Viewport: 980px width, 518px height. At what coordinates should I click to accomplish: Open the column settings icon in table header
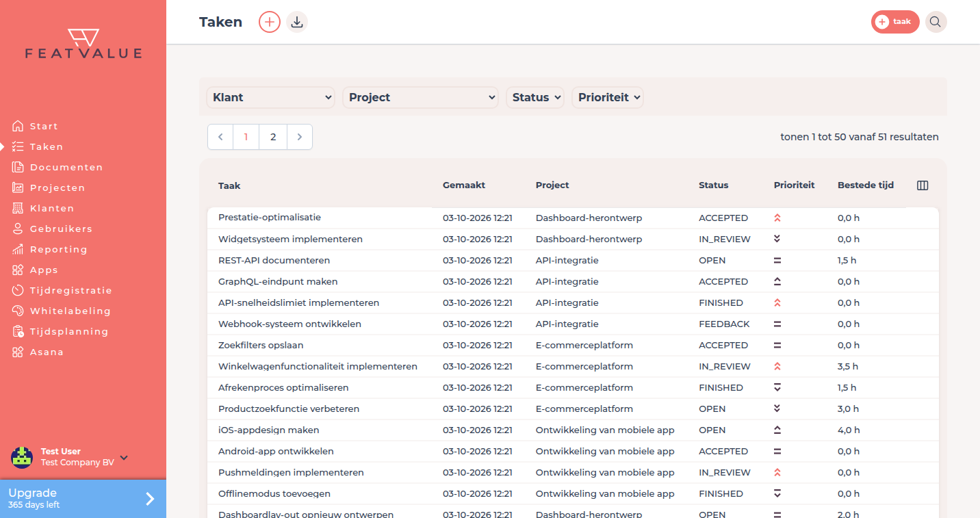click(x=923, y=185)
